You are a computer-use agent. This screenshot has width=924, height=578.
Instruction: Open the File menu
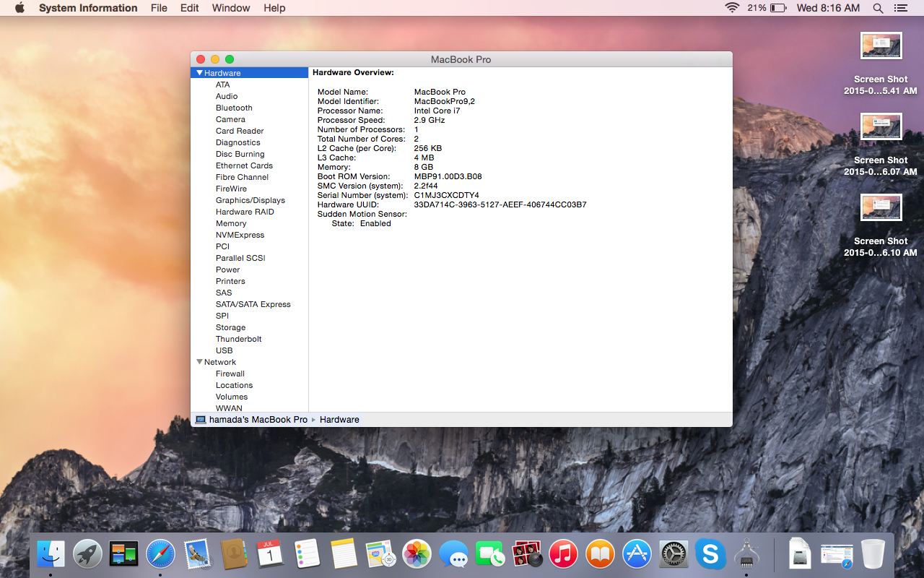(x=159, y=8)
